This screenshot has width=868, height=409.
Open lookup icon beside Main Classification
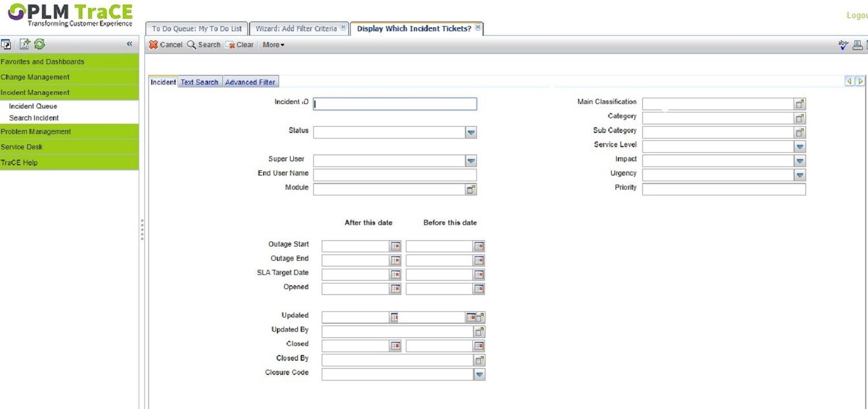coord(800,104)
